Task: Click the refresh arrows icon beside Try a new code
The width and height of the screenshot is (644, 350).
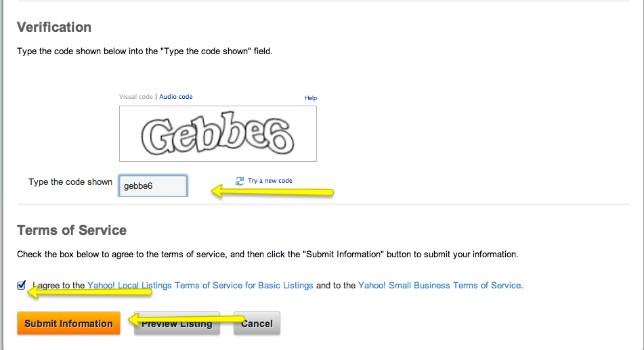Action: pos(240,181)
